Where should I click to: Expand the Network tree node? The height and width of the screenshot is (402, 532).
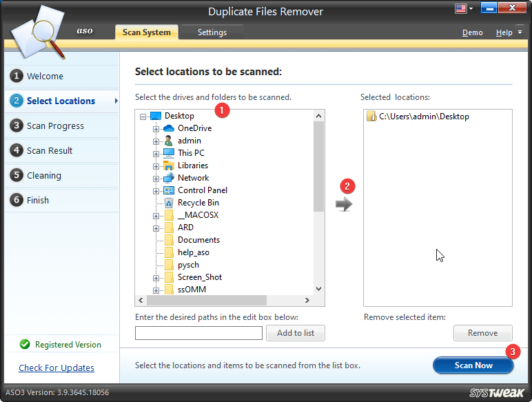click(x=156, y=179)
